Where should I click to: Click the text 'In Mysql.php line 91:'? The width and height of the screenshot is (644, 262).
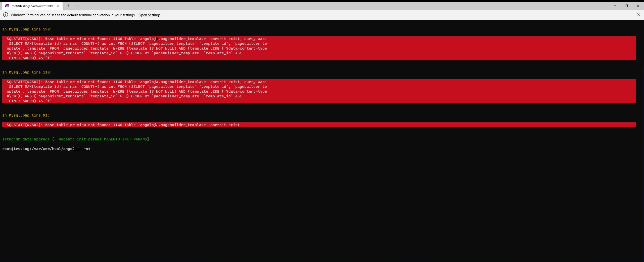pyautogui.click(x=26, y=115)
